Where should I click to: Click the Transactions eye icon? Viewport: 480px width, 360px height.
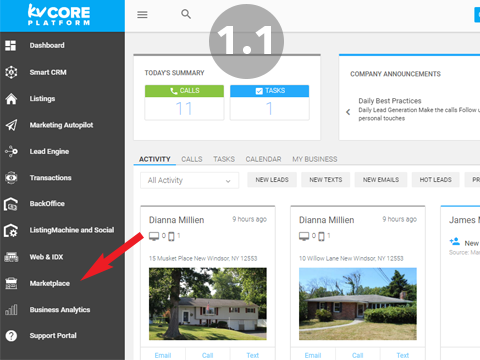pos(11,178)
